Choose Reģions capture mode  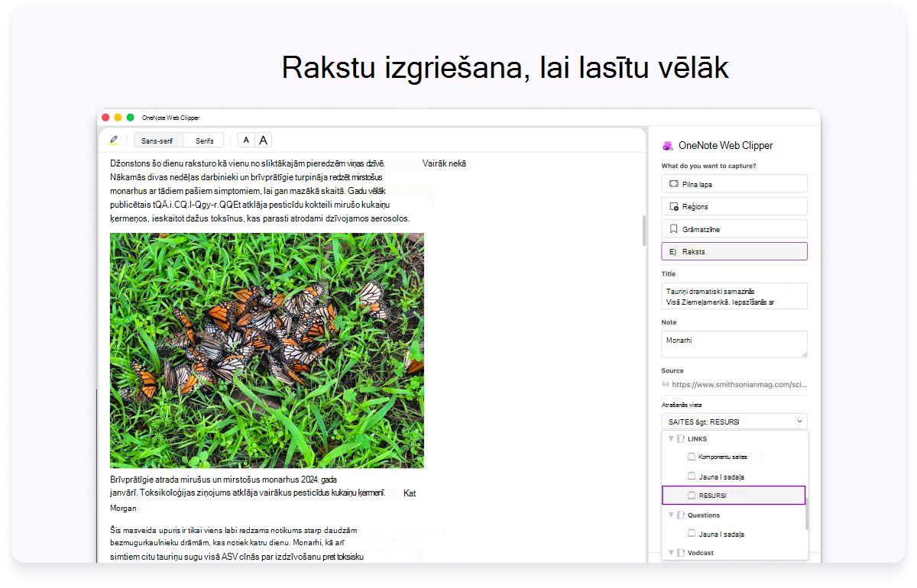pos(734,206)
